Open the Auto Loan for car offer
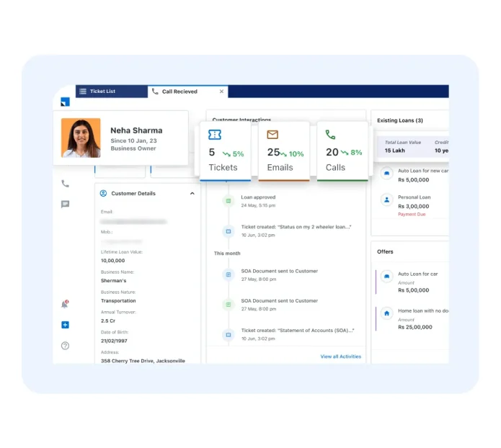The width and height of the screenshot is (501, 448). (412, 282)
